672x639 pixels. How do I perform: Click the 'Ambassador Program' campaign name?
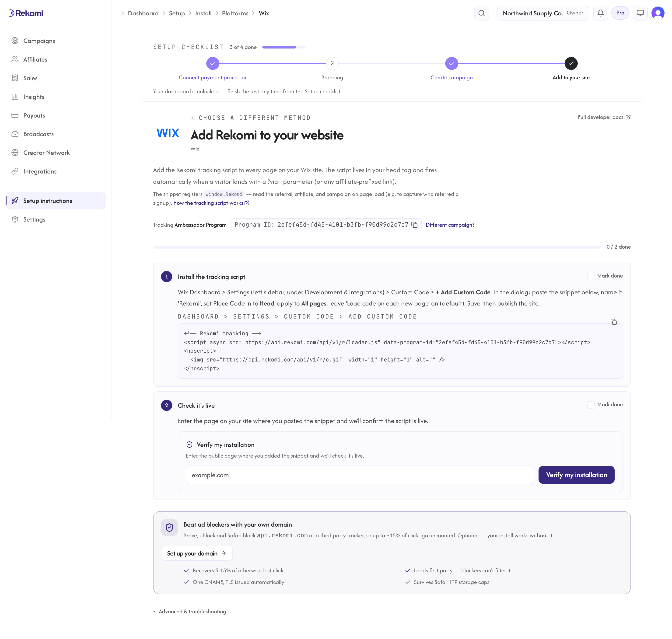click(200, 225)
